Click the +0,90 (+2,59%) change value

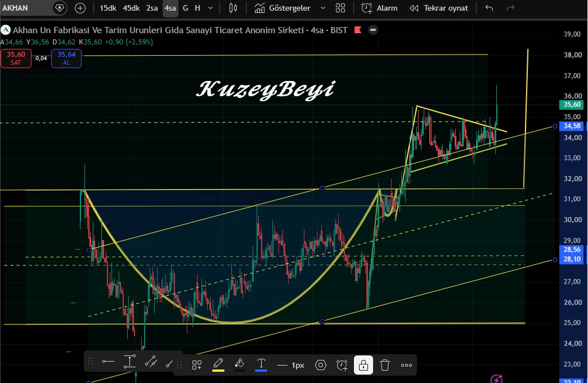[x=129, y=42]
